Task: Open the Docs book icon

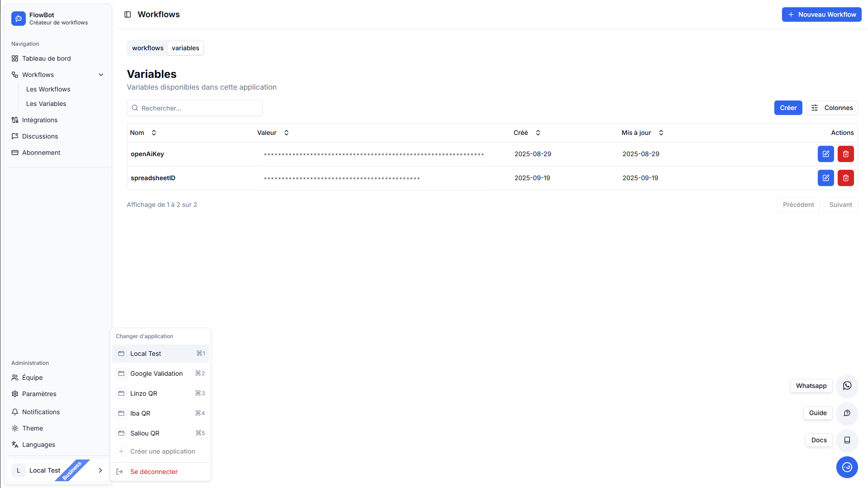Action: pos(847,440)
